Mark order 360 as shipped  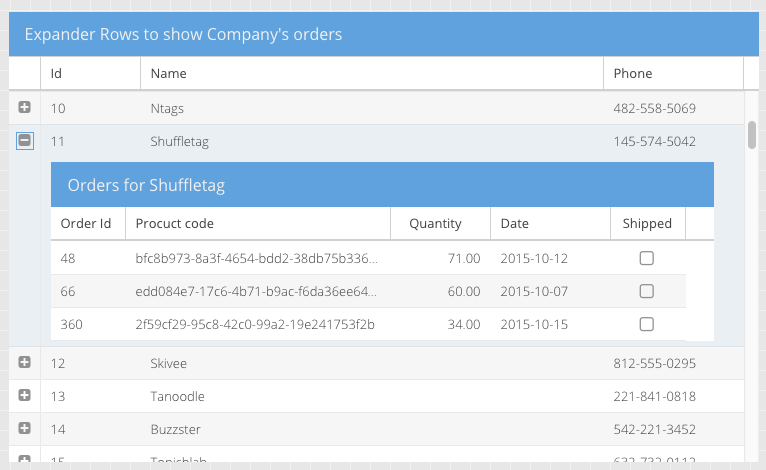pos(646,324)
